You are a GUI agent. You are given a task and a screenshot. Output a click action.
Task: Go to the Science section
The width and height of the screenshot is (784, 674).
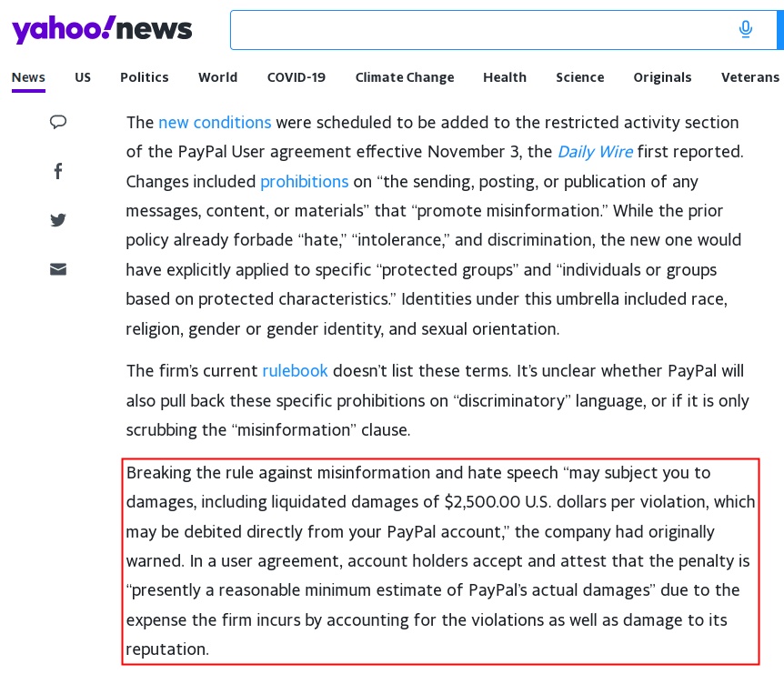tap(580, 77)
